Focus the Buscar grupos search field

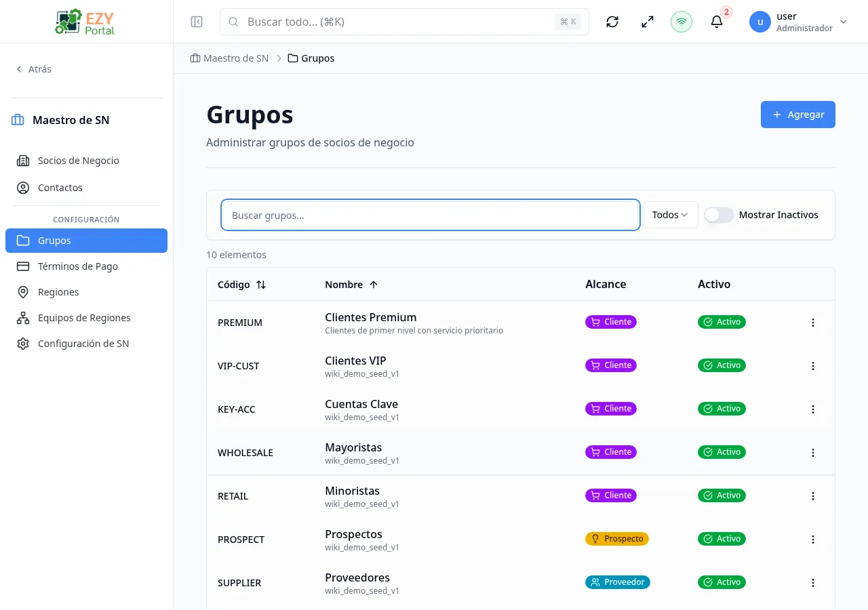[x=431, y=215]
